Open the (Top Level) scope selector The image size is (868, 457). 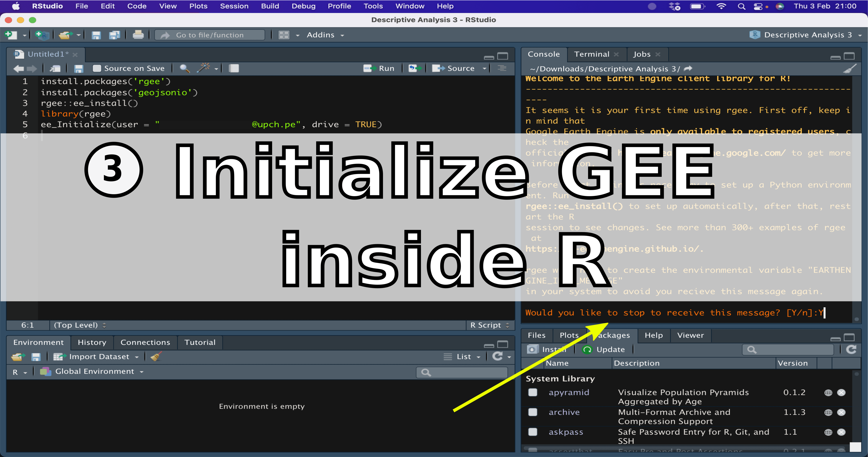tap(80, 325)
